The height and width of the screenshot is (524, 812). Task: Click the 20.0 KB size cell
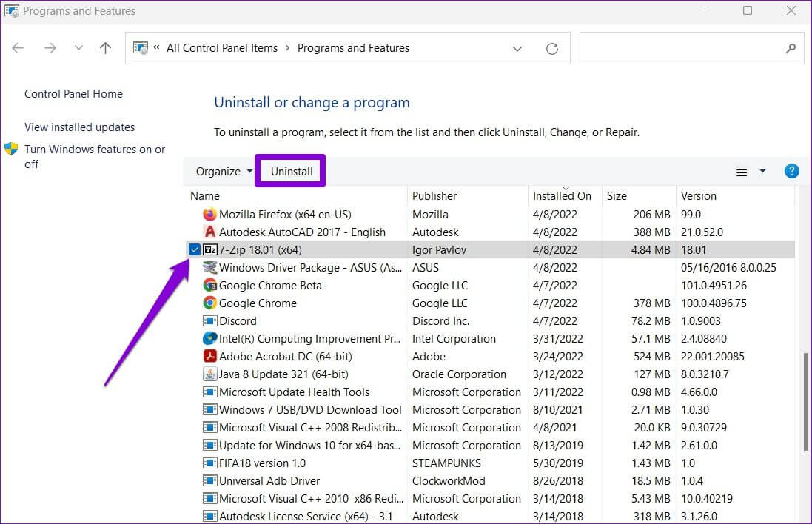pyautogui.click(x=652, y=428)
